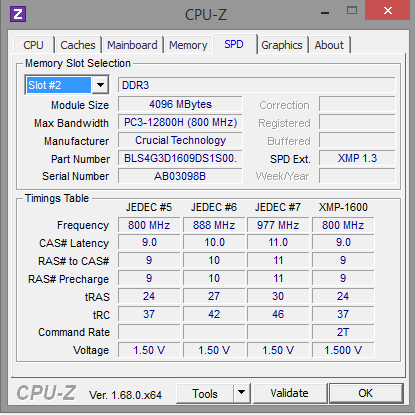Viewport: 415px width, 415px height.
Task: Click the JEDEC #6 1.50 V voltage cell
Action: (x=214, y=350)
